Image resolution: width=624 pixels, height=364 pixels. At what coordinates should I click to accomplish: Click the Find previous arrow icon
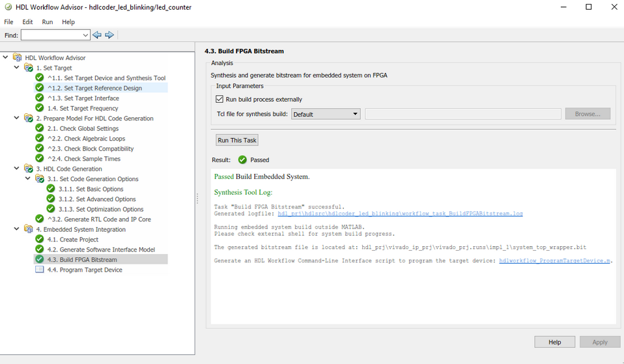point(97,35)
